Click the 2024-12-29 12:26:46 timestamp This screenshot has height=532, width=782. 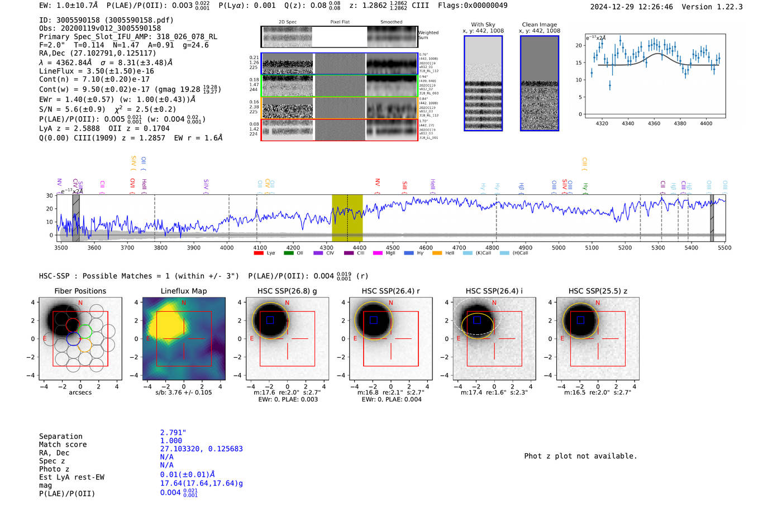tap(632, 7)
